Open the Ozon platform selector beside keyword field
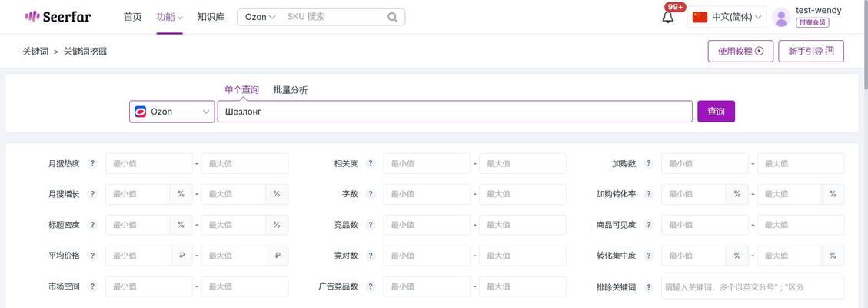Screen dimensions: 868x308 click(x=171, y=112)
